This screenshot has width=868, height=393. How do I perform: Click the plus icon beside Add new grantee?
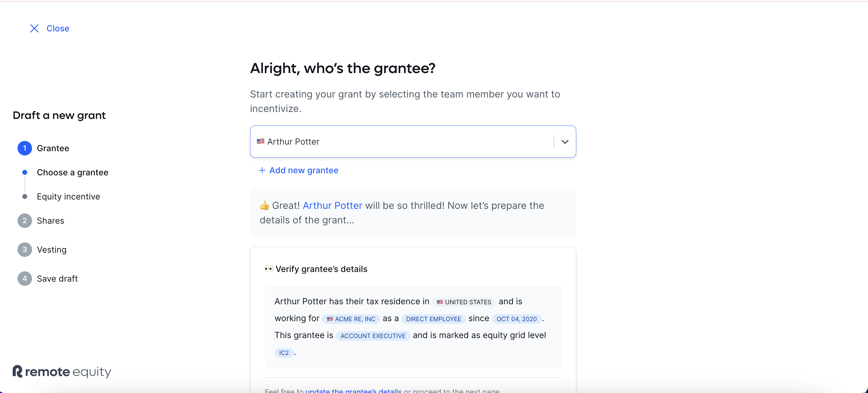pyautogui.click(x=262, y=171)
